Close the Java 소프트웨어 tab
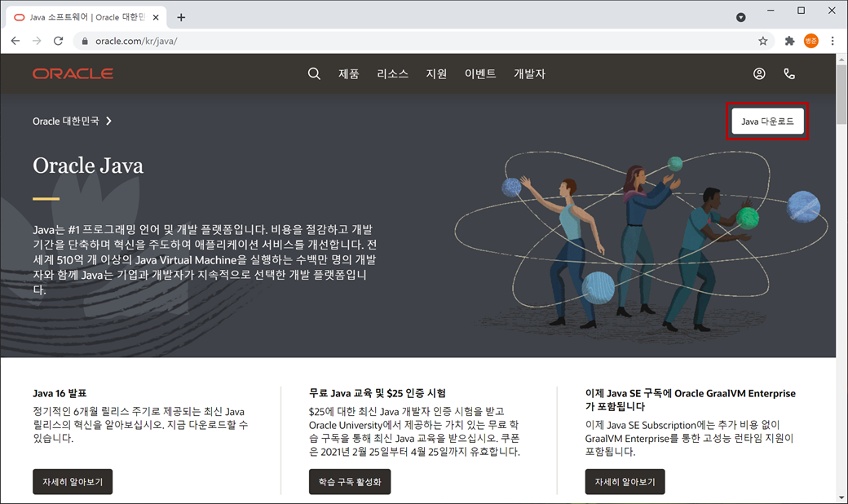Viewport: 848px width, 504px height. (156, 17)
